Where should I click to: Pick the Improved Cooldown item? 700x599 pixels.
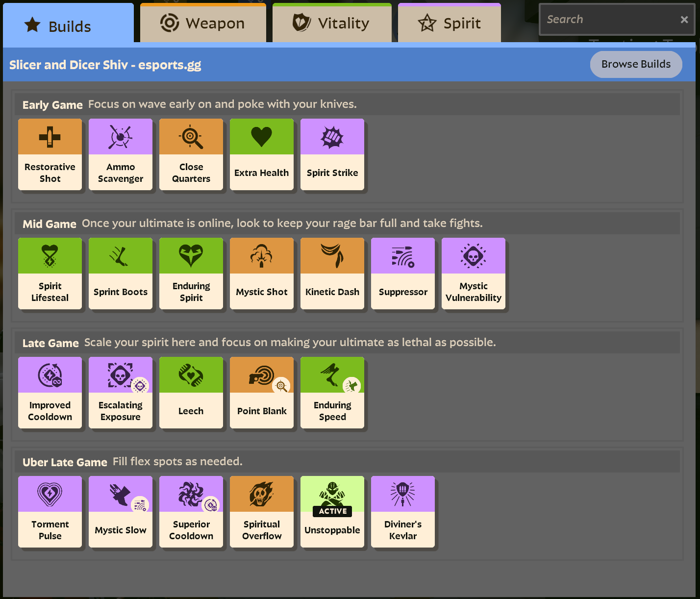[x=50, y=393]
